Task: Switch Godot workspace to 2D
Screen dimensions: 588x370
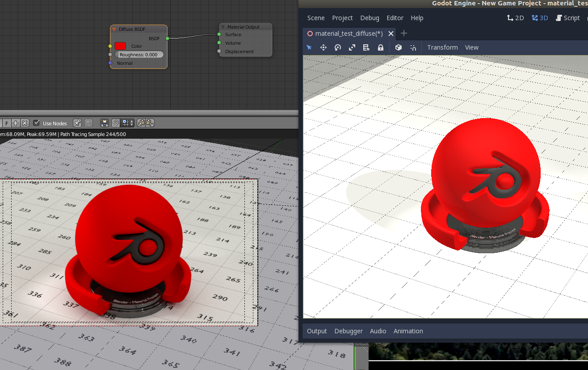Action: (x=515, y=18)
